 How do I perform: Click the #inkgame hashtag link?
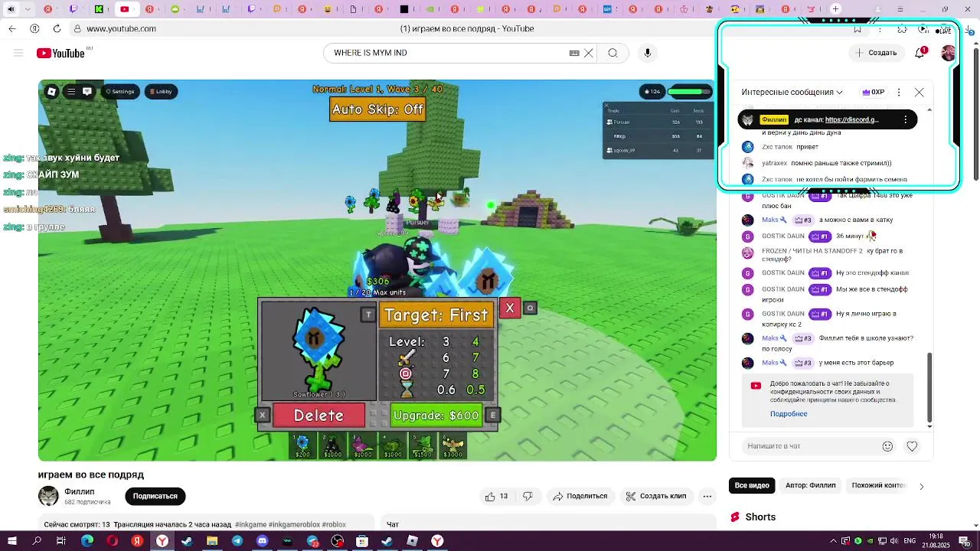(x=251, y=525)
